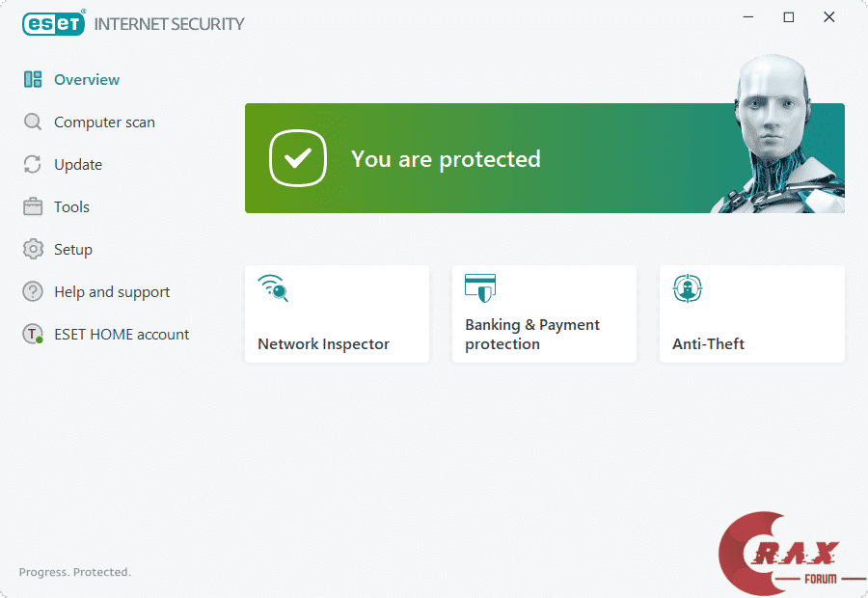The height and width of the screenshot is (598, 868).
Task: Maximize the ESET window
Action: [x=789, y=17]
